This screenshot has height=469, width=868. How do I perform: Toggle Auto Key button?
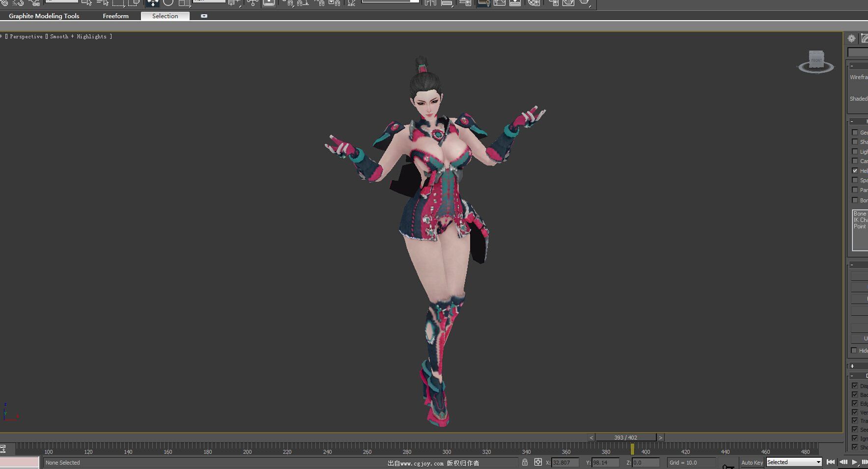click(752, 462)
